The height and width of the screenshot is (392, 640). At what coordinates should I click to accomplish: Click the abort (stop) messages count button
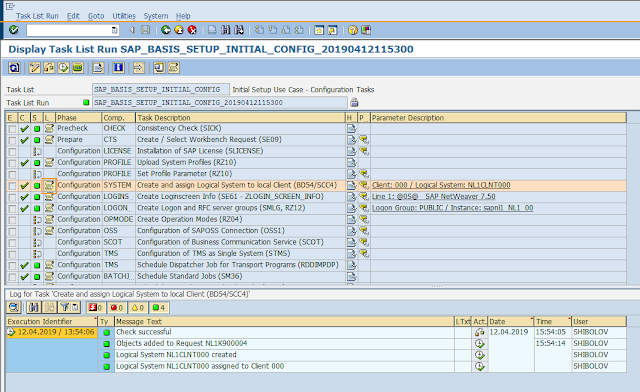(x=96, y=307)
